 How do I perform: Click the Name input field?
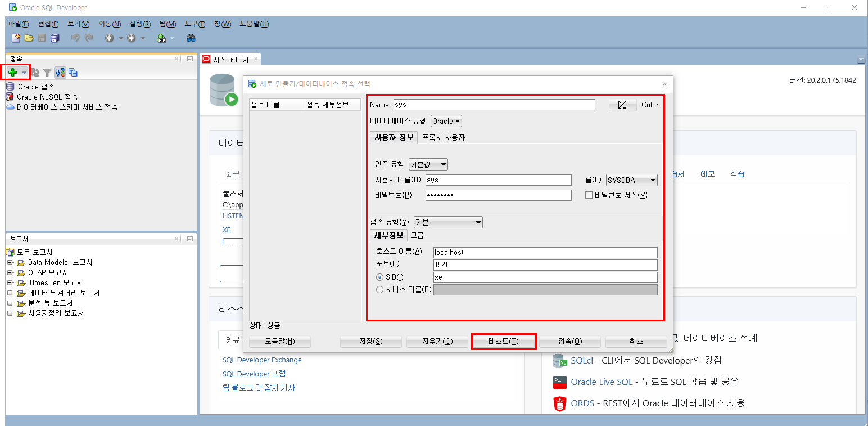(494, 105)
